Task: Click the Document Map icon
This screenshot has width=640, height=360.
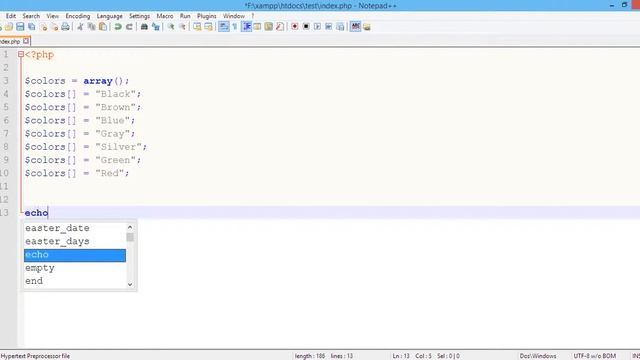Action: tap(269, 27)
